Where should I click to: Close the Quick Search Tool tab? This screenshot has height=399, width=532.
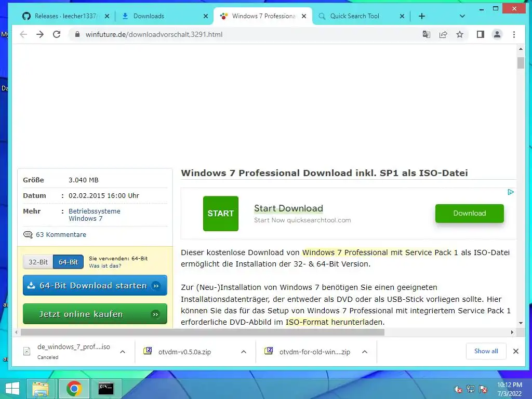click(402, 16)
